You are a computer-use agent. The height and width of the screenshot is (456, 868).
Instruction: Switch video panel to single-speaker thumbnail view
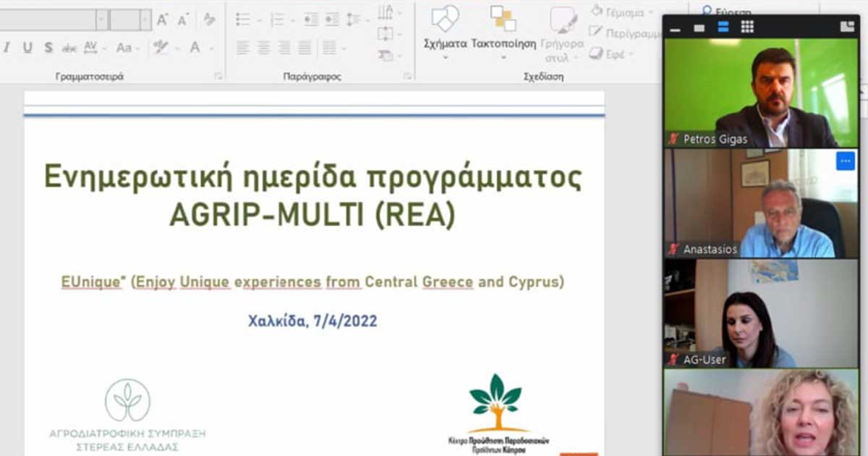click(x=699, y=28)
